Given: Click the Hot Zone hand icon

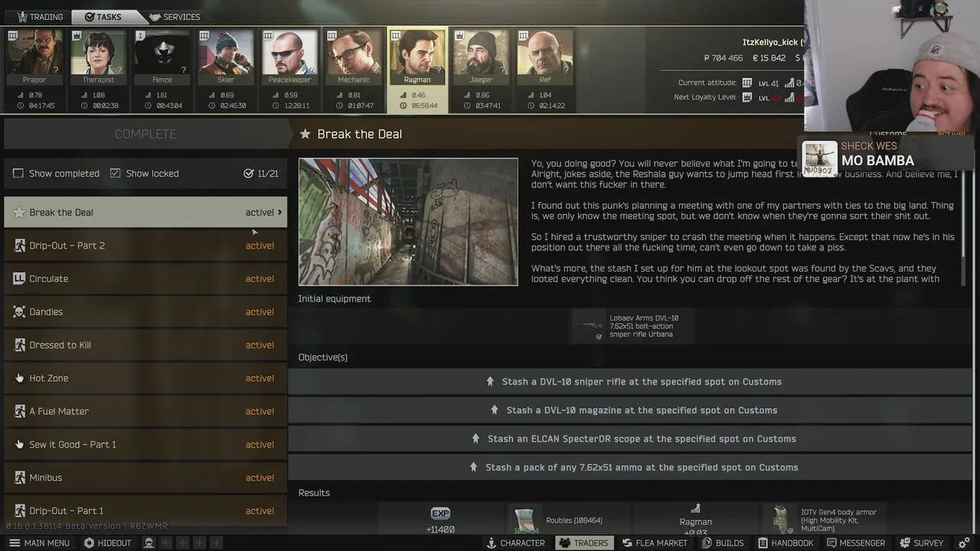Looking at the screenshot, I should (19, 378).
